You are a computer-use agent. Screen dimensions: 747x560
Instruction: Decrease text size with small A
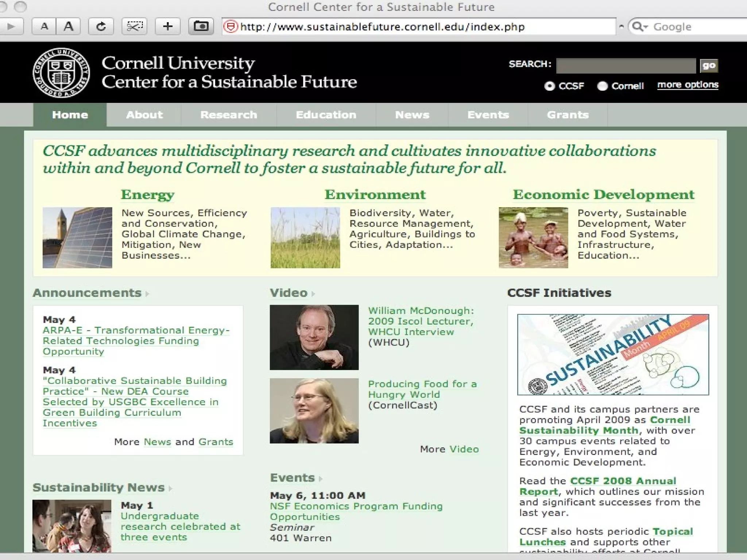pyautogui.click(x=44, y=27)
